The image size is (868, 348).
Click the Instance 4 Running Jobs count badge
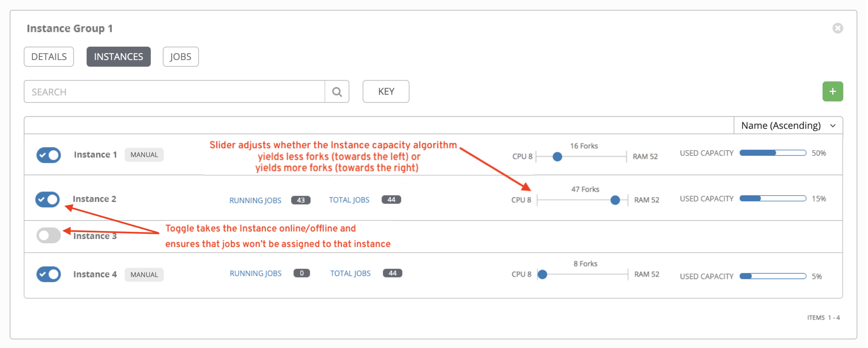[x=301, y=273]
